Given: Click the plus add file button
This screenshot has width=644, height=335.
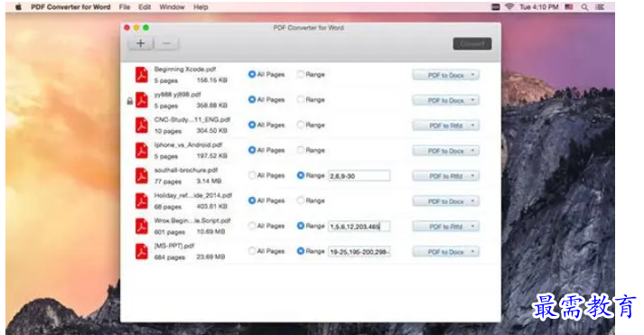Looking at the screenshot, I should 141,43.
